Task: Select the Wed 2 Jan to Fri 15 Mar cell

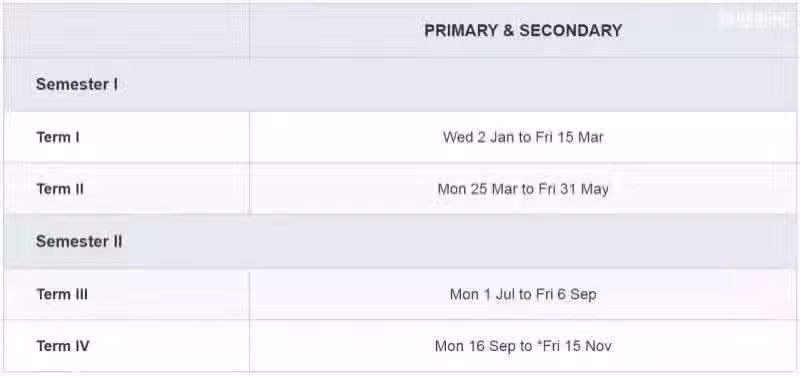Action: pos(523,138)
